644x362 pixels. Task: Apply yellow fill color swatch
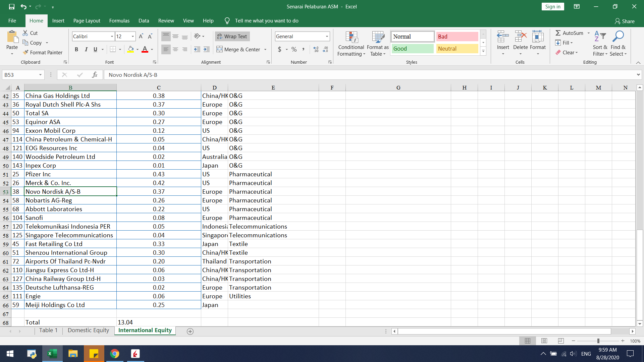130,49
